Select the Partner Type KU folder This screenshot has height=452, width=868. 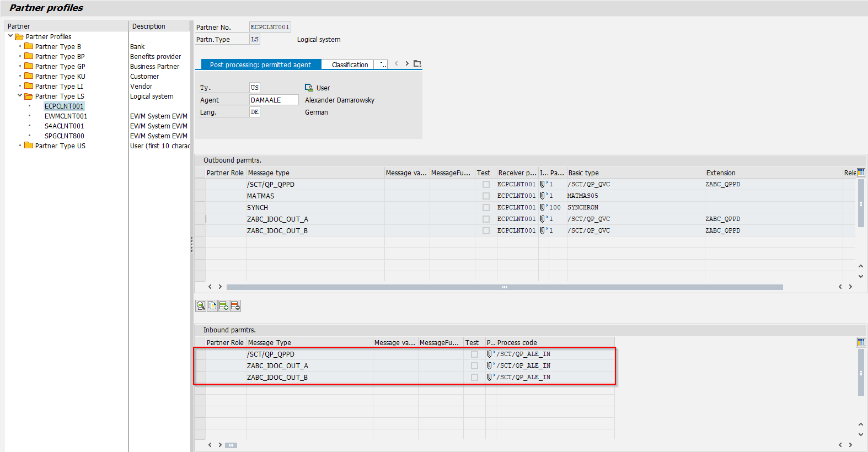coord(60,77)
